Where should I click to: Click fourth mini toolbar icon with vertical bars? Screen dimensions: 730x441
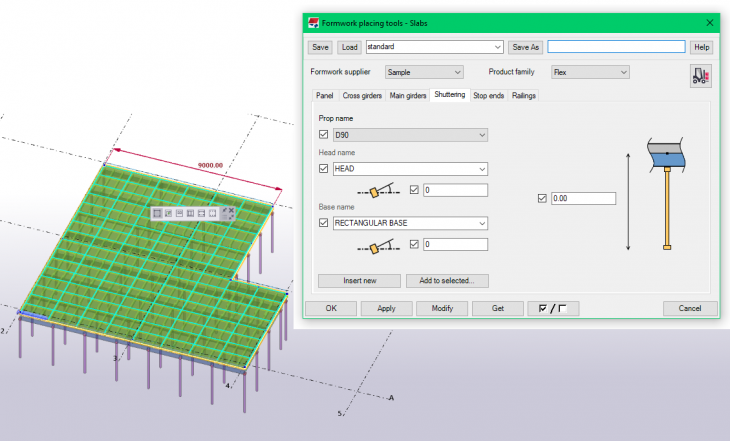tap(190, 213)
